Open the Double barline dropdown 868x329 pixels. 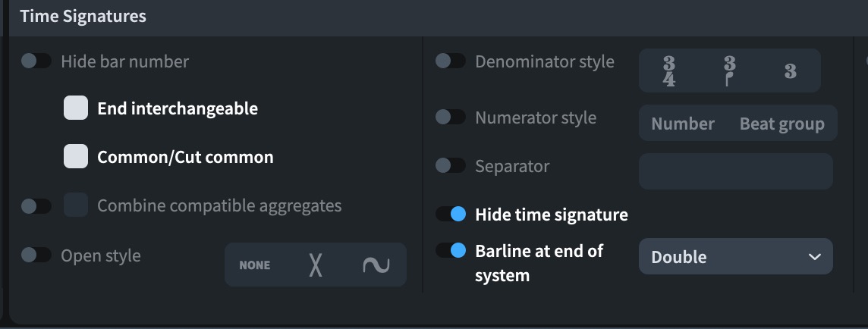[x=736, y=256]
